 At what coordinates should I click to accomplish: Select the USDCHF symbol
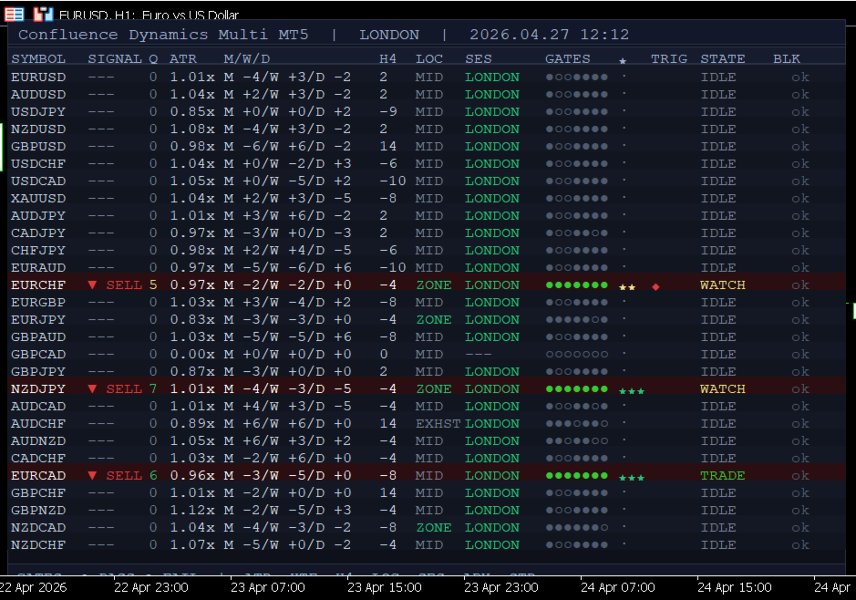(x=38, y=164)
